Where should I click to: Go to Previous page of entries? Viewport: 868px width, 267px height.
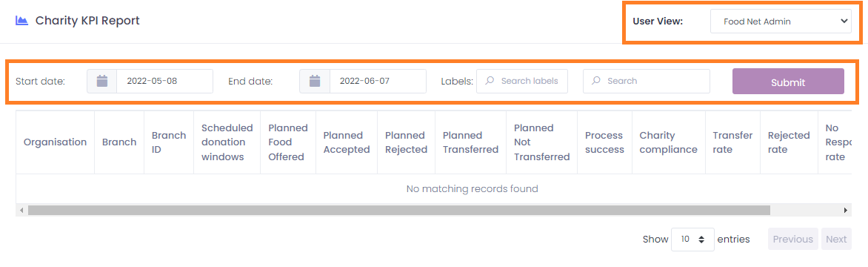pyautogui.click(x=793, y=240)
